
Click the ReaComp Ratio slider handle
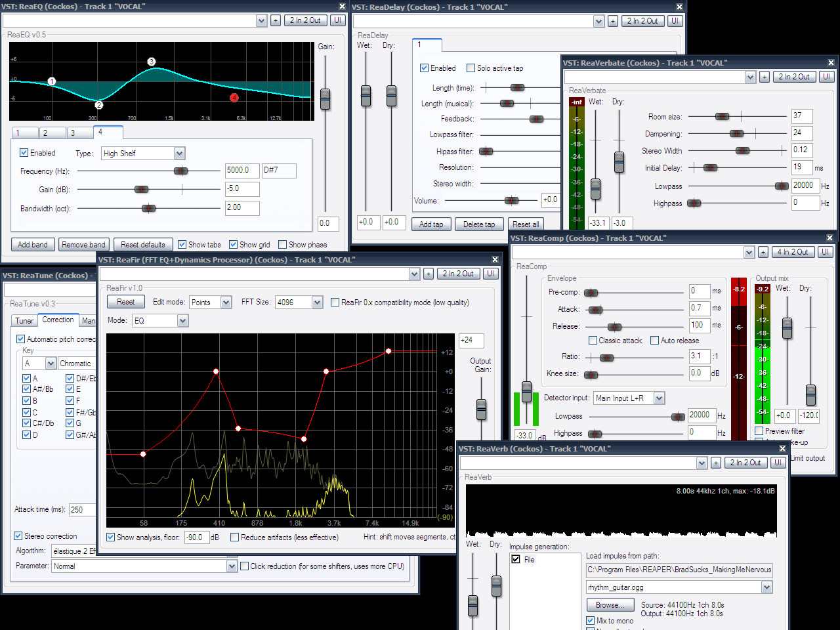(606, 358)
